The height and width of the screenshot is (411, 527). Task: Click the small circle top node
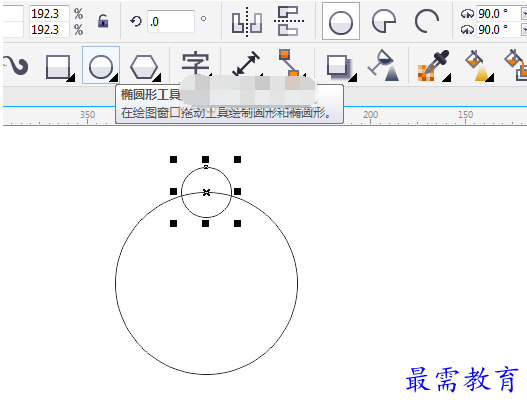click(x=206, y=167)
